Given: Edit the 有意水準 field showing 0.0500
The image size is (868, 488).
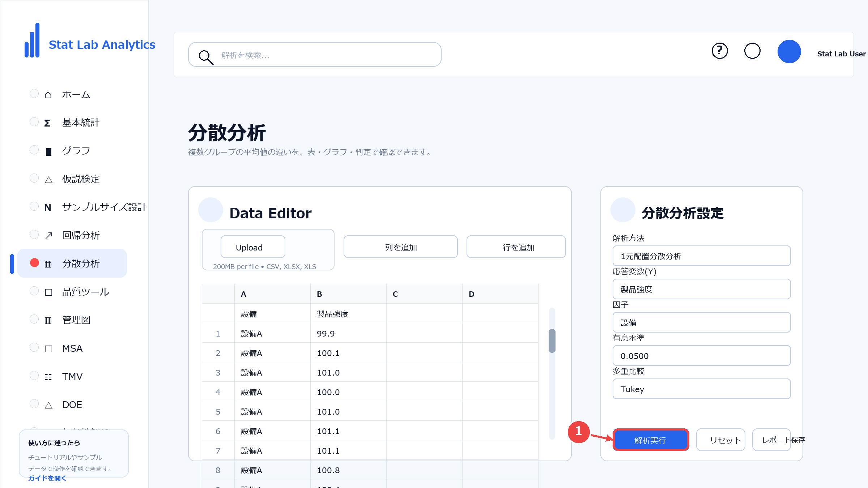Looking at the screenshot, I should click(x=702, y=356).
